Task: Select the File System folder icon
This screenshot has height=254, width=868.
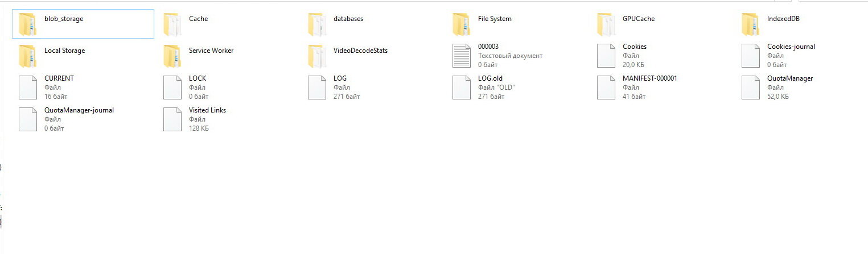Action: (x=461, y=24)
